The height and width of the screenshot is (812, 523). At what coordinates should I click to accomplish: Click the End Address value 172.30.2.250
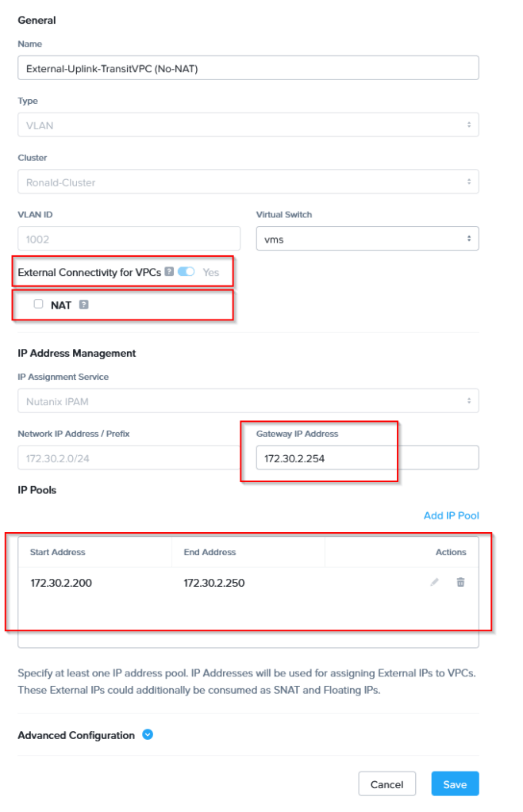click(x=214, y=584)
